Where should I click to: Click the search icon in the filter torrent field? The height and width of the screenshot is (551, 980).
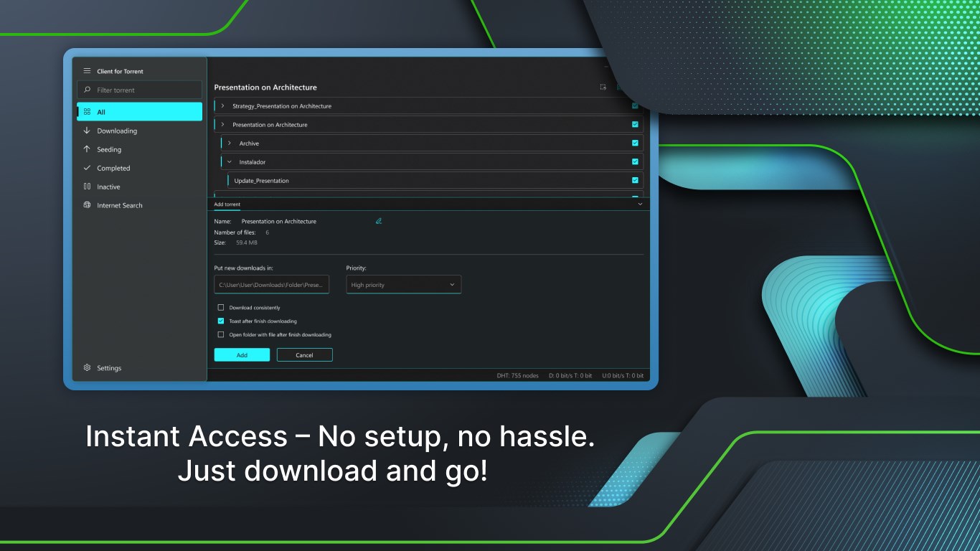click(86, 89)
